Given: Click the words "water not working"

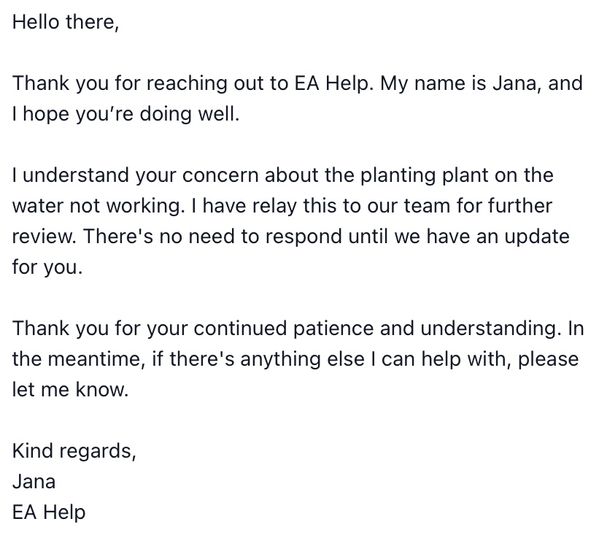Looking at the screenshot, I should point(96,206).
